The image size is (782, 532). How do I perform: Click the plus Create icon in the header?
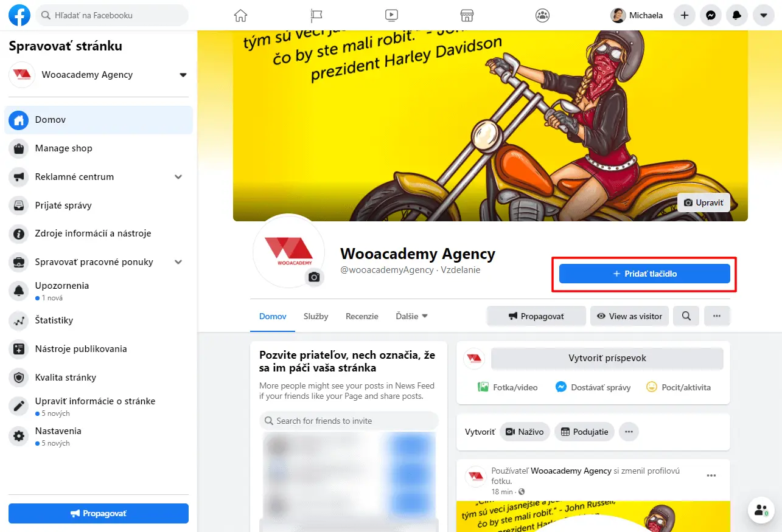point(685,15)
